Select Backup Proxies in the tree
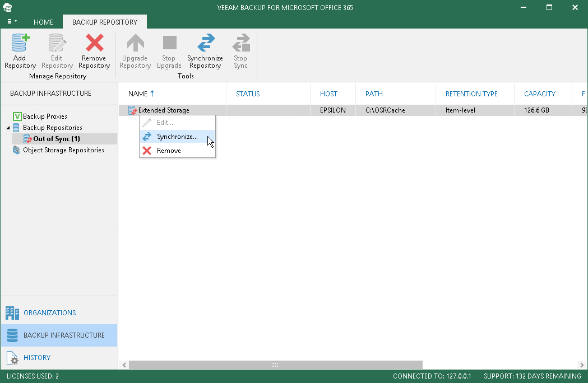This screenshot has height=383, width=588. pos(45,116)
